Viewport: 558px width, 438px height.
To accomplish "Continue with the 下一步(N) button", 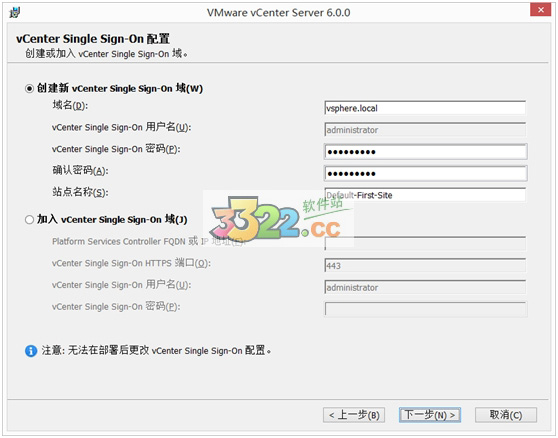I will point(430,415).
